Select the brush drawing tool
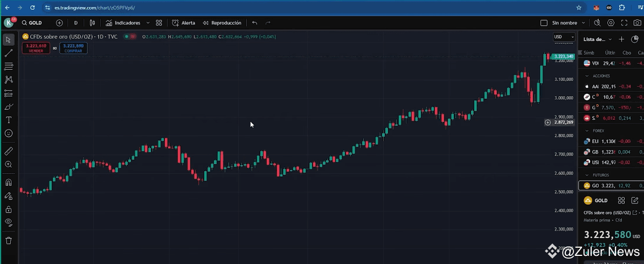 [8, 107]
